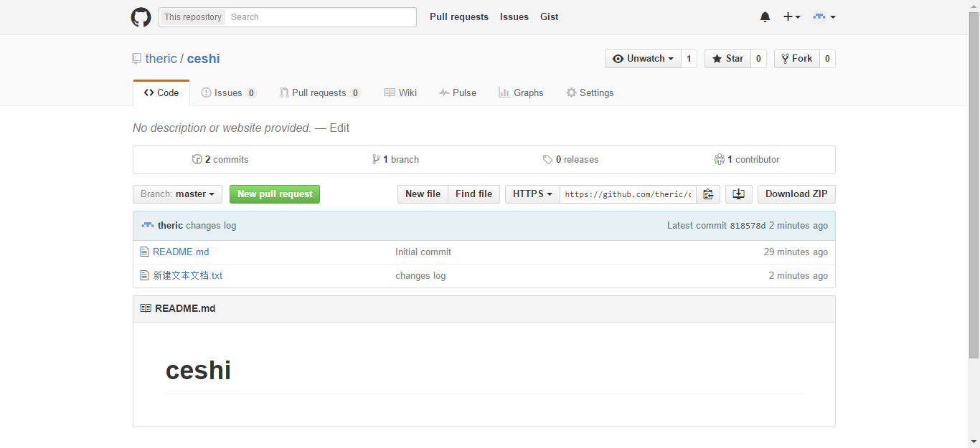The height and width of the screenshot is (448, 980).
Task: Open the Graphs tab
Action: 521,92
